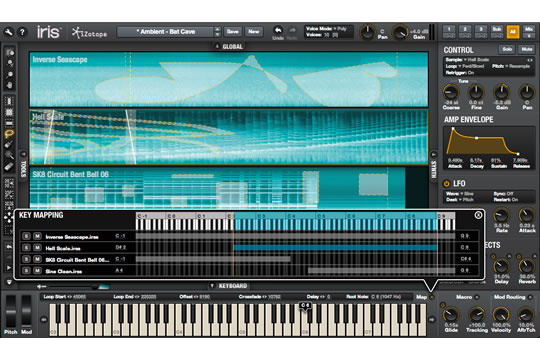This screenshot has height=360, width=540.
Task: Mute Inverse Seascape.ires in key mapping
Action: point(37,236)
